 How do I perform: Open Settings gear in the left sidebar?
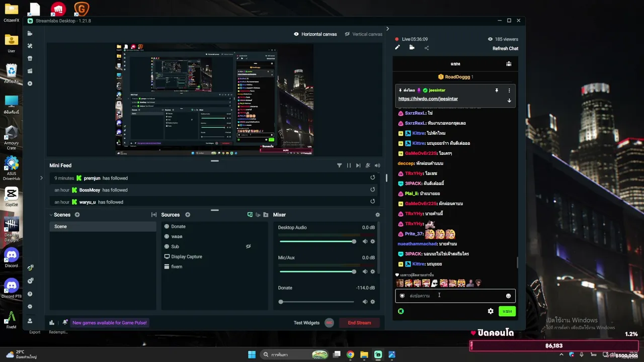pyautogui.click(x=30, y=307)
